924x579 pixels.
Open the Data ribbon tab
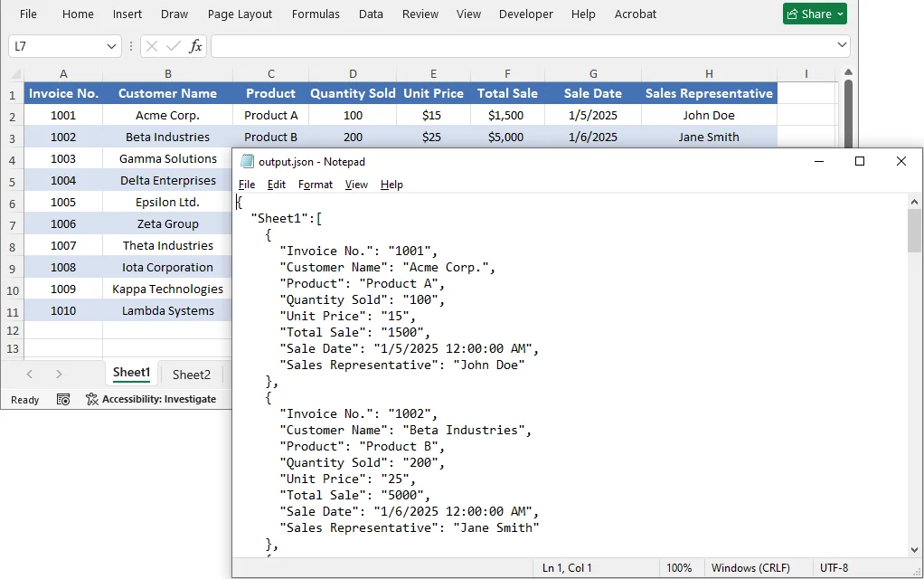coord(371,14)
